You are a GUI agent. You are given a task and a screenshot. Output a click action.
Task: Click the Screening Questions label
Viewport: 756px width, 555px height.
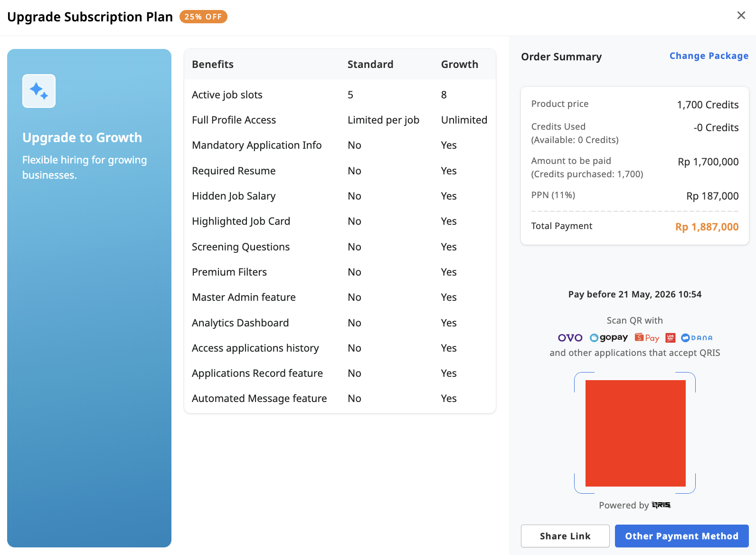tap(241, 247)
